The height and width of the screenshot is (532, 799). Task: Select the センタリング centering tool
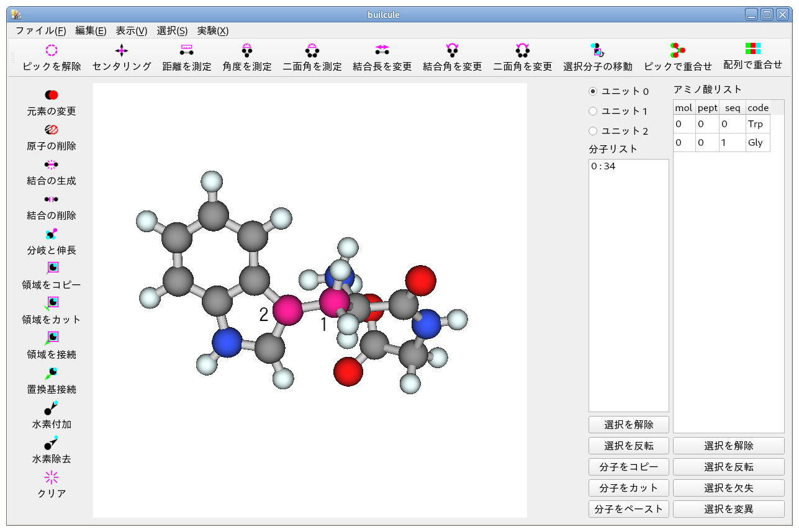point(122,50)
